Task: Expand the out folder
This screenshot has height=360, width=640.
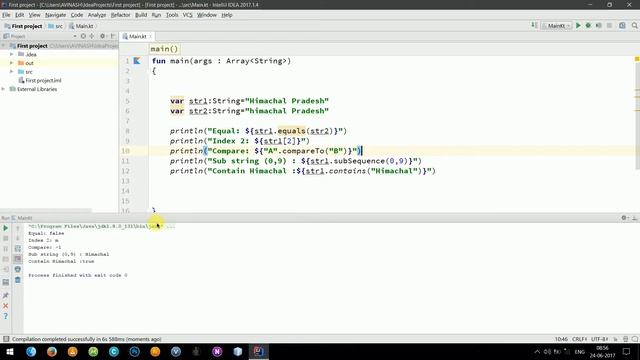Action: pyautogui.click(x=12, y=63)
